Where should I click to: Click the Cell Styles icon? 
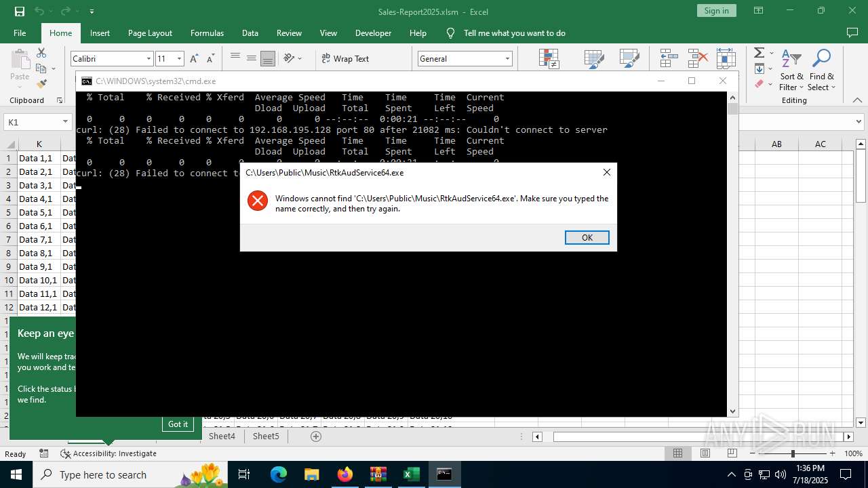pos(629,58)
